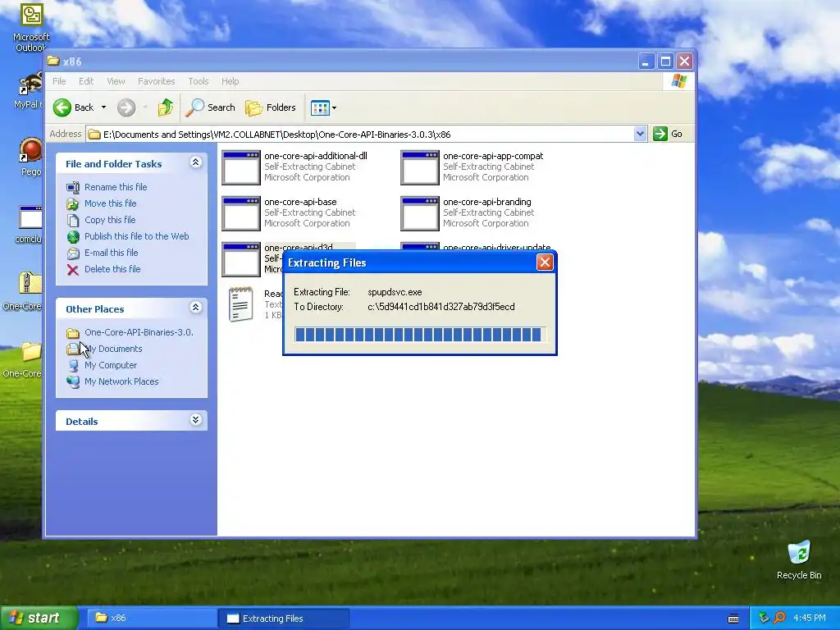Open the Search toolbar button
The height and width of the screenshot is (630, 840).
coord(211,107)
